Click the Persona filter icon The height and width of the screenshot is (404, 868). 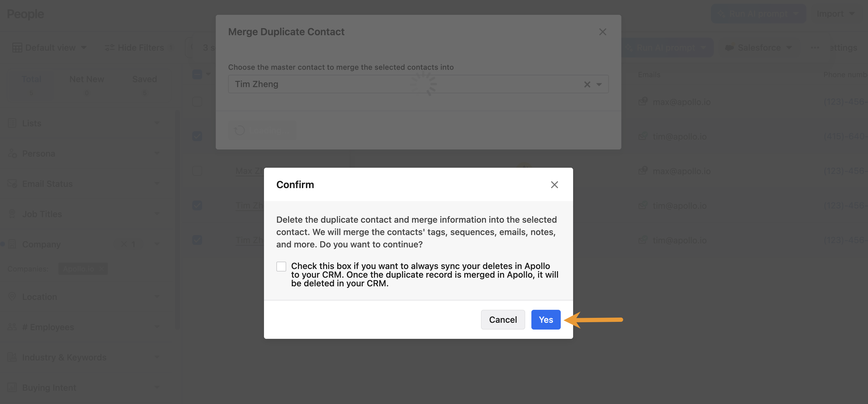point(12,154)
